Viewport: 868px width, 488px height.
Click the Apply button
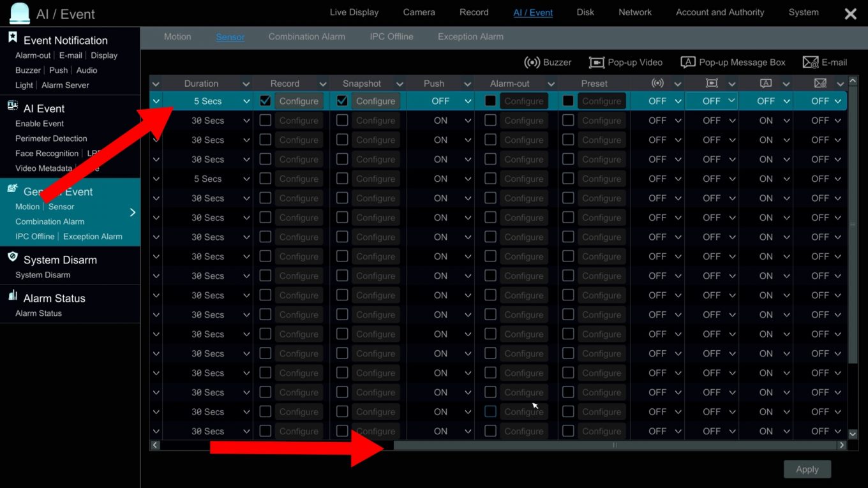807,470
